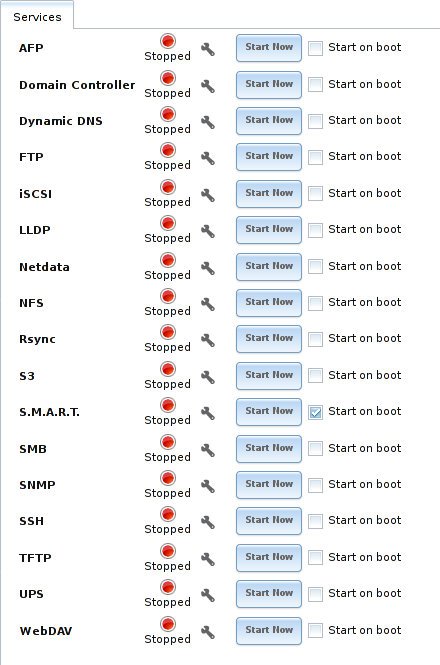
Task: Click Start Now for LLDP service
Action: pyautogui.click(x=269, y=230)
